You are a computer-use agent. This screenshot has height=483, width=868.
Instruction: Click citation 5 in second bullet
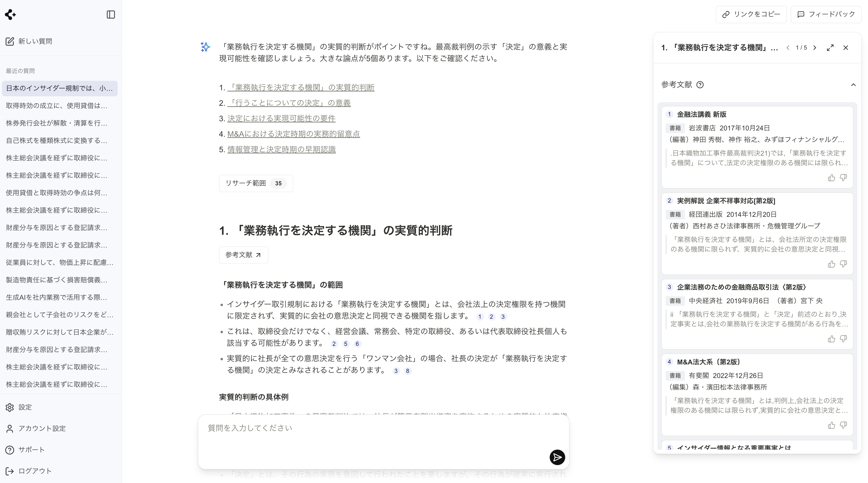(x=345, y=344)
